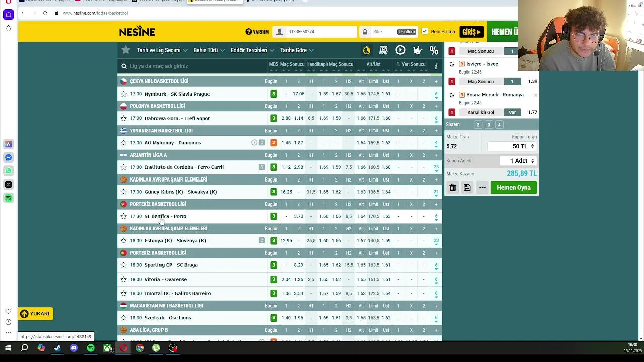Select system option 2 in coupon
This screenshot has height=362, width=644.
pos(478,125)
